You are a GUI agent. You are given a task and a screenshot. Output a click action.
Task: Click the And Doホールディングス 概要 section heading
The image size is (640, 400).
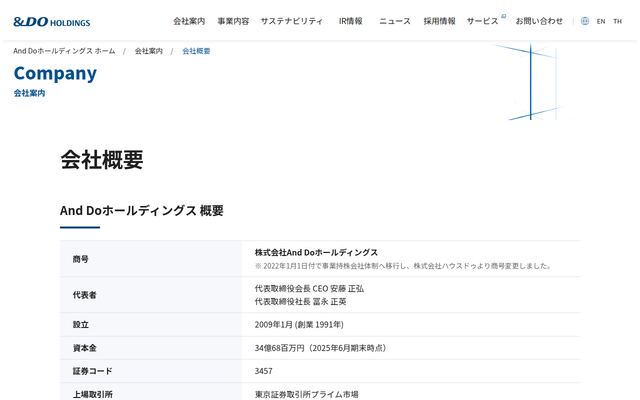click(x=142, y=211)
